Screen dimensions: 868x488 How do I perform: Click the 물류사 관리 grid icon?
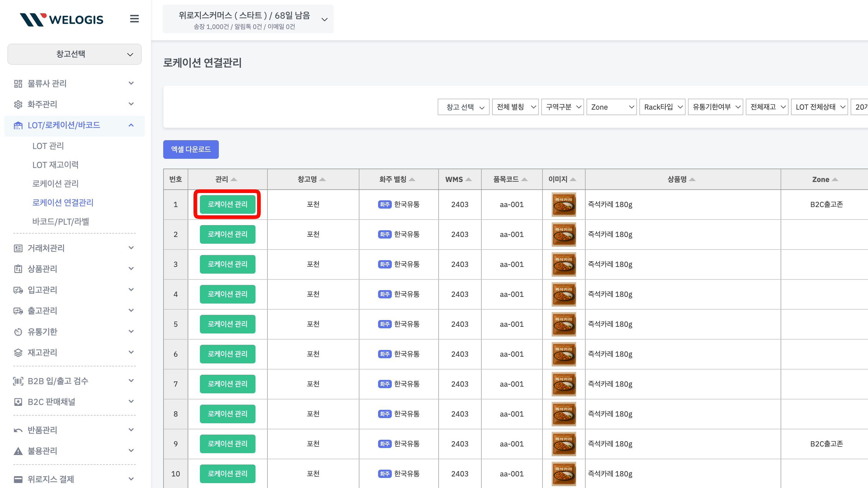click(x=18, y=84)
